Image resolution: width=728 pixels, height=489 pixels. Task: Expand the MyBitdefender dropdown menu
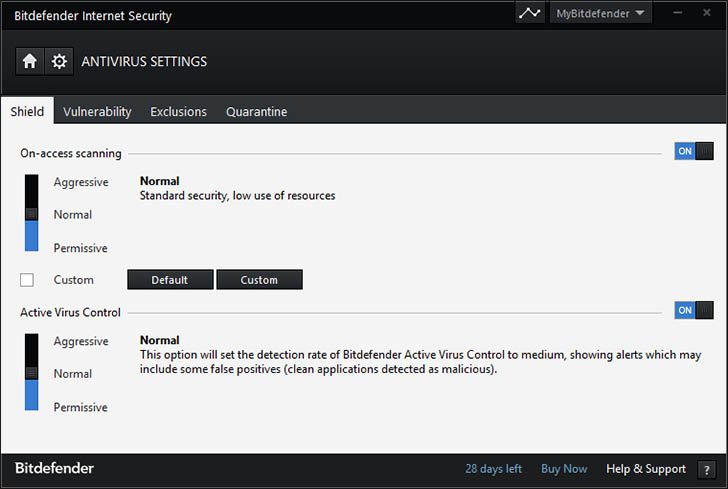pyautogui.click(x=600, y=14)
